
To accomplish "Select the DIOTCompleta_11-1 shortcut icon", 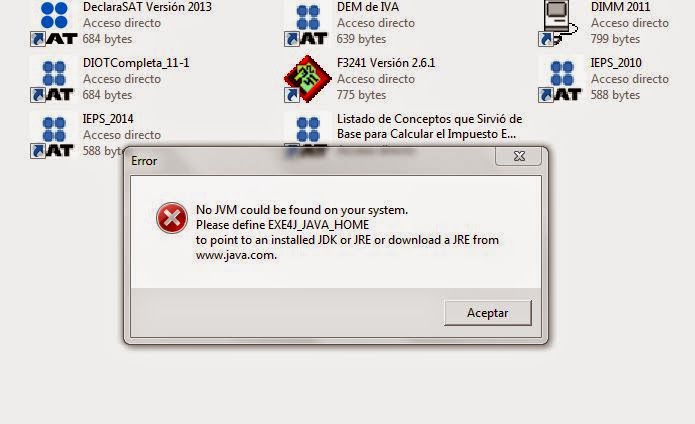I will (54, 80).
